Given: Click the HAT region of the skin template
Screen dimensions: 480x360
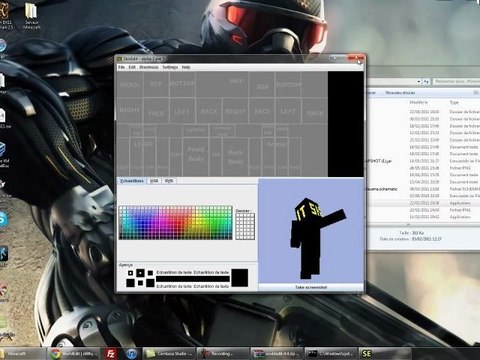Looking at the screenshot, I should click(236, 82).
